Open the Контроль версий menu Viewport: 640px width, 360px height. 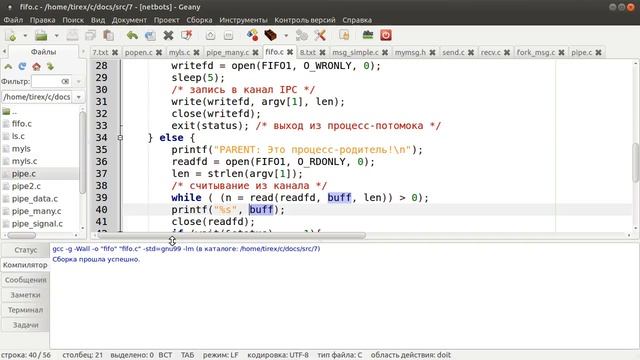(x=305, y=20)
